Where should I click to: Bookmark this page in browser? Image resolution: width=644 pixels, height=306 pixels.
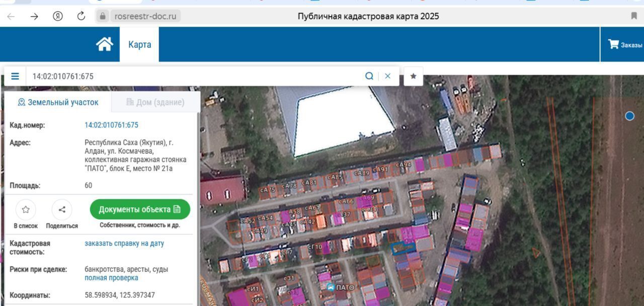pos(634,16)
